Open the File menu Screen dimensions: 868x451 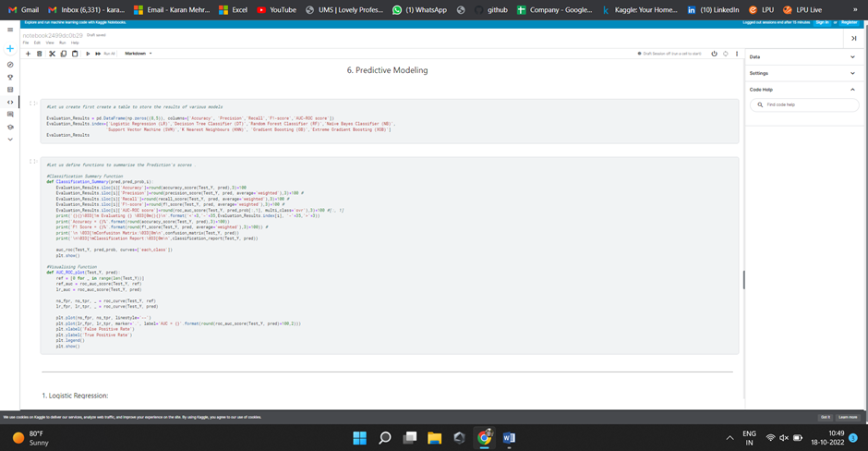coord(26,43)
